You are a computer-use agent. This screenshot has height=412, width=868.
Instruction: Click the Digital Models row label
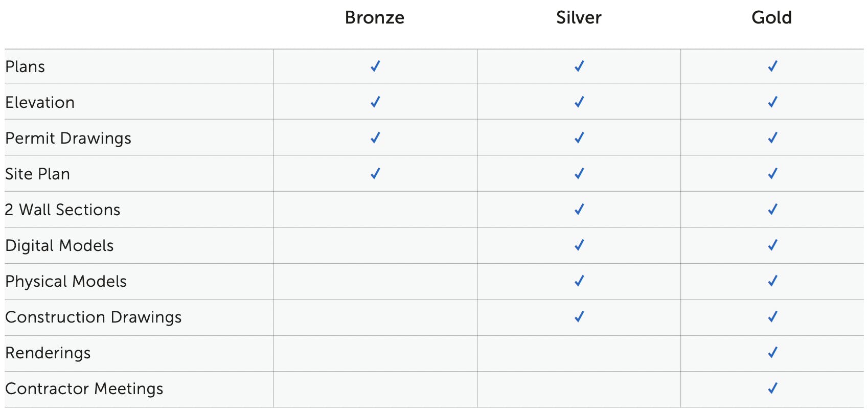click(x=59, y=246)
